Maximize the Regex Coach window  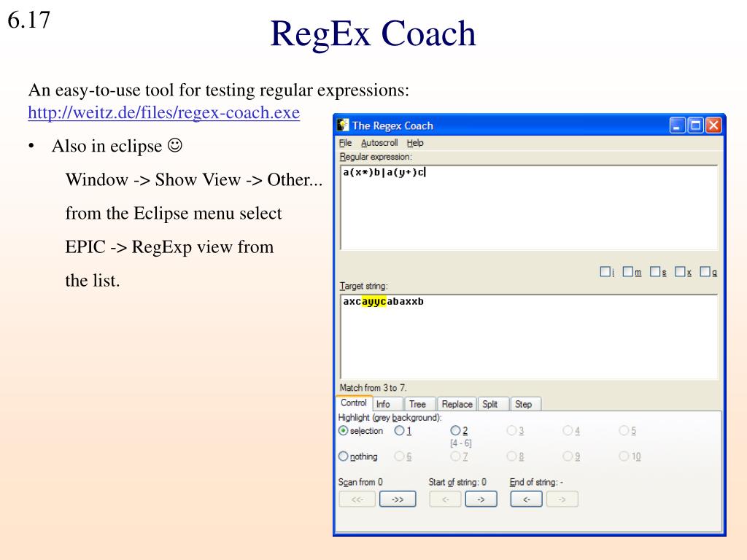click(x=695, y=125)
